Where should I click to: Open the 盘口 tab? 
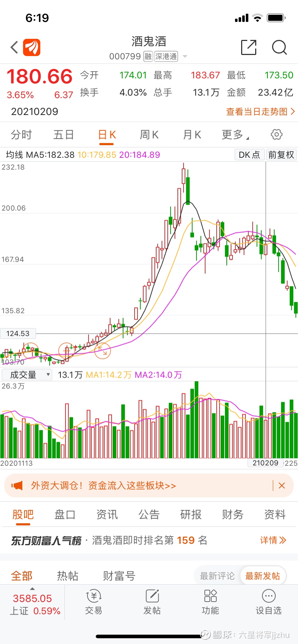point(65,515)
